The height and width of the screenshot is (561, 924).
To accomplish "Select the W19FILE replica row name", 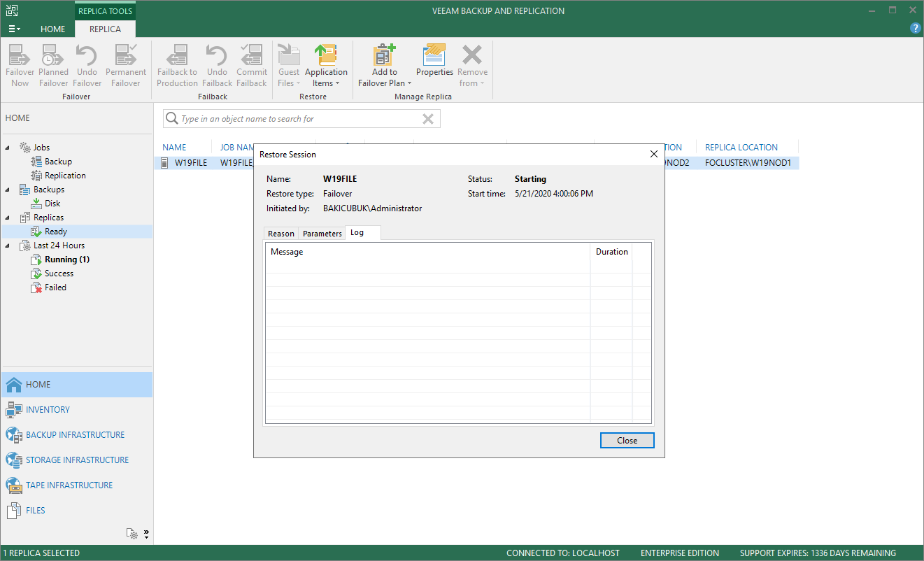I will point(190,163).
